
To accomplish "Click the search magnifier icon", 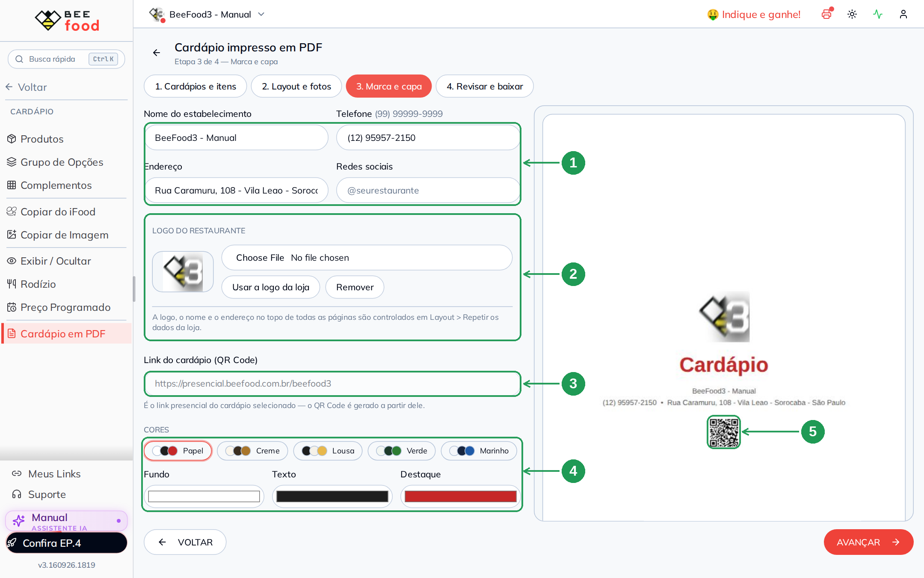I will click(19, 59).
